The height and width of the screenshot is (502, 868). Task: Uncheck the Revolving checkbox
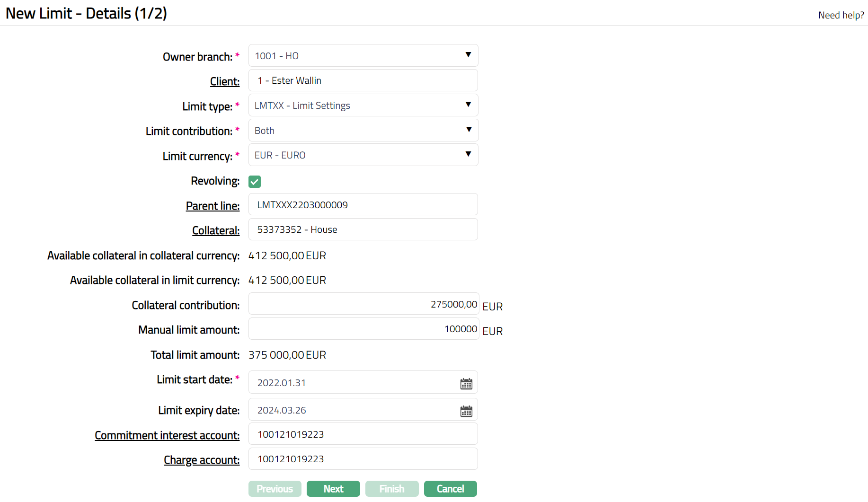tap(255, 182)
